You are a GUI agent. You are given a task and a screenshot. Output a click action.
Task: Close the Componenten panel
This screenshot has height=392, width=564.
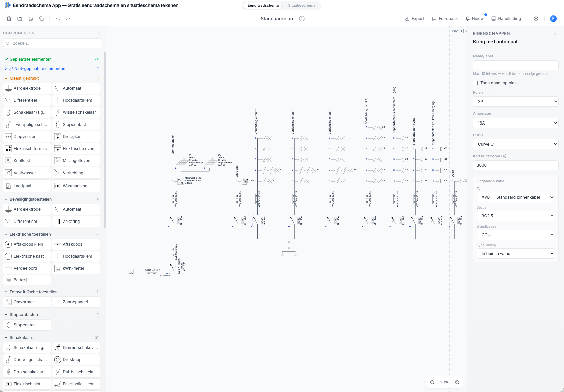99,33
